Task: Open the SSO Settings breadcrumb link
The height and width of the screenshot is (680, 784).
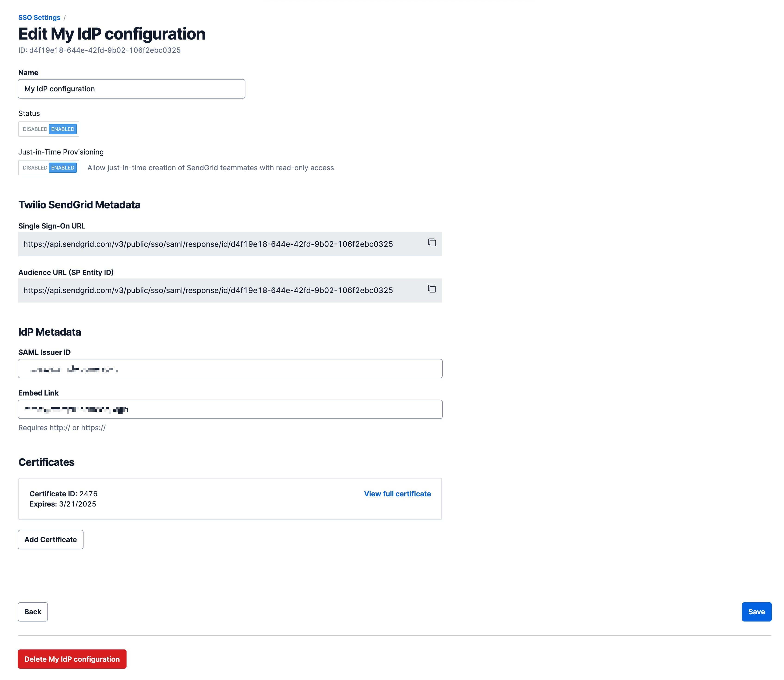Action: (39, 17)
